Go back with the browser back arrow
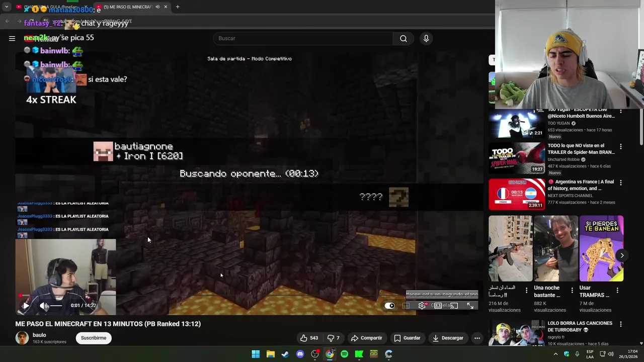The height and width of the screenshot is (362, 644). (7, 22)
